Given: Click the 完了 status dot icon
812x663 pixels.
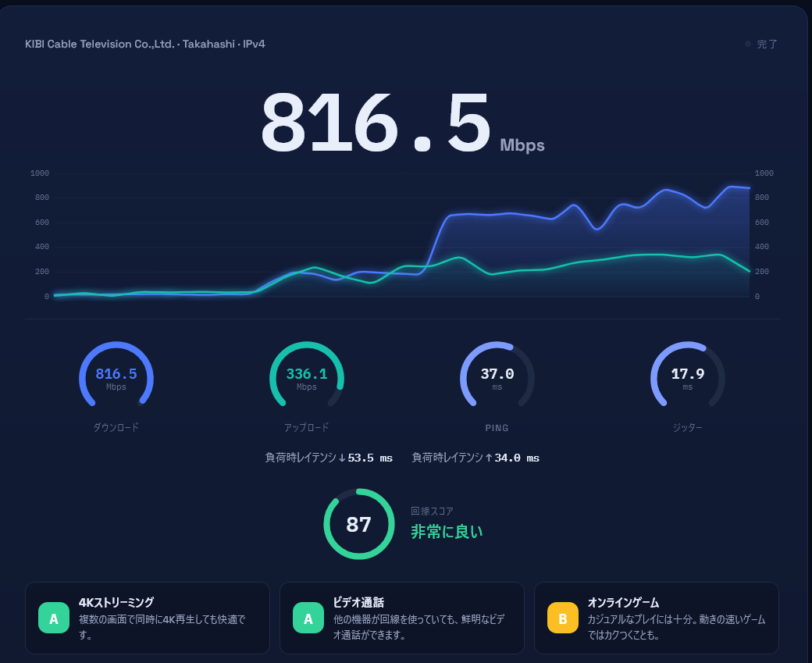Looking at the screenshot, I should (748, 44).
